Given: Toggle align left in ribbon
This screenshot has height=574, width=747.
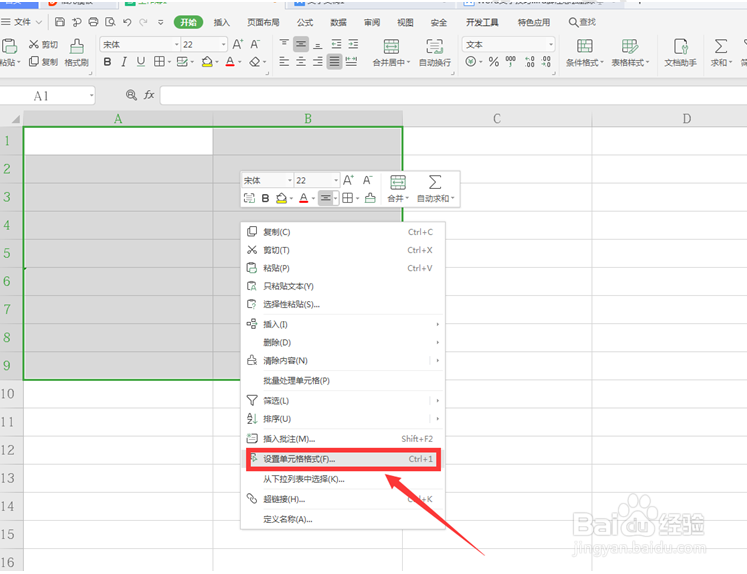Looking at the screenshot, I should [284, 61].
